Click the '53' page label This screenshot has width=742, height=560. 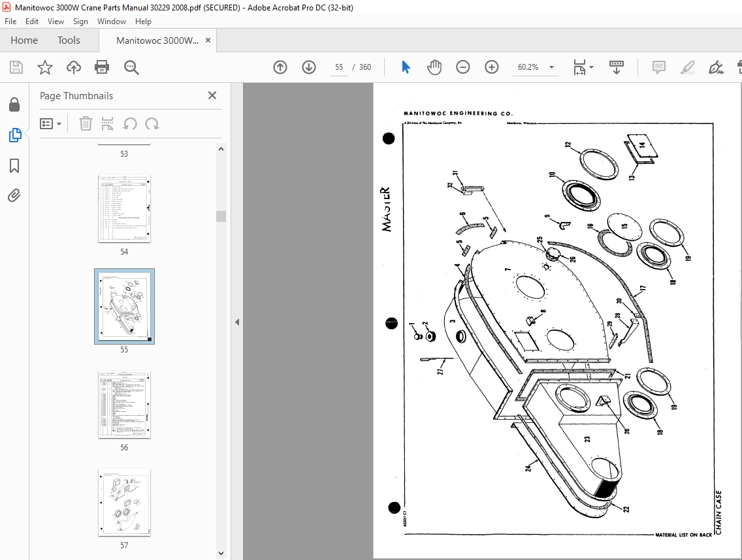(124, 154)
